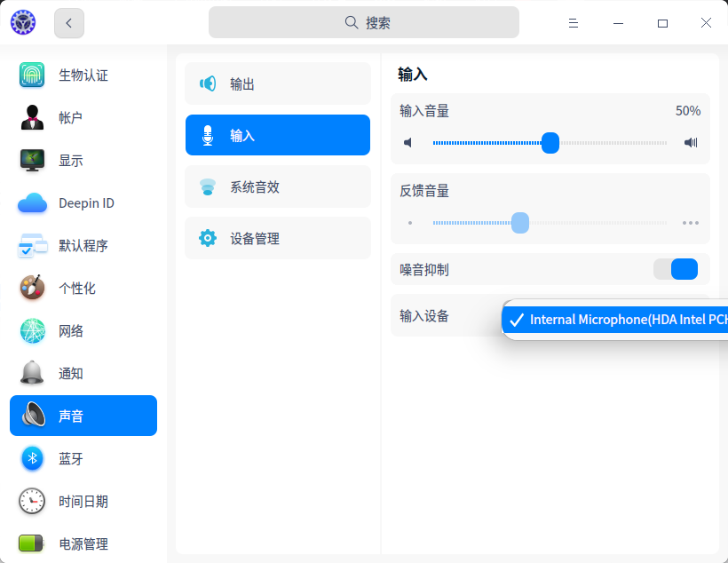Click the Time and Date clock icon
Viewport: 728px width, 563px height.
[x=32, y=501]
